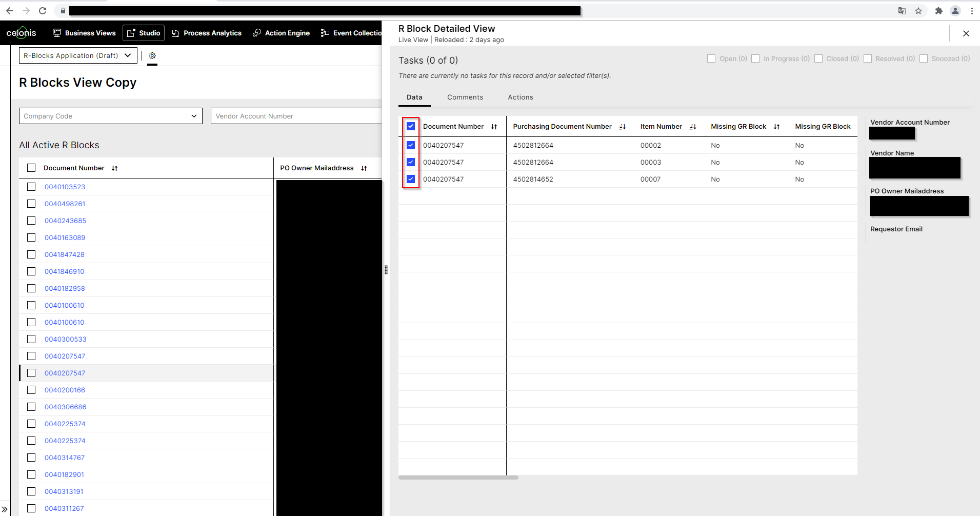Open the Company Code dropdown

[x=111, y=116]
